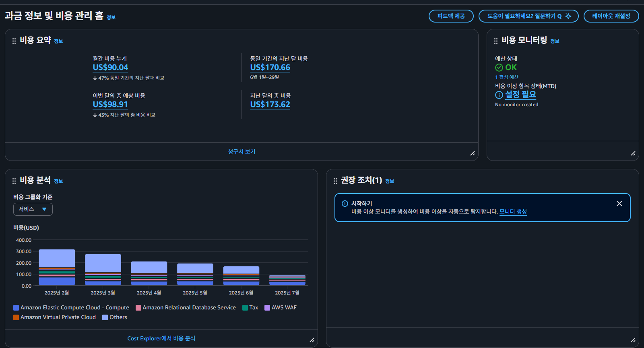Click the 2025년 2월 bar in chart
This screenshot has height=348, width=644.
(x=57, y=267)
